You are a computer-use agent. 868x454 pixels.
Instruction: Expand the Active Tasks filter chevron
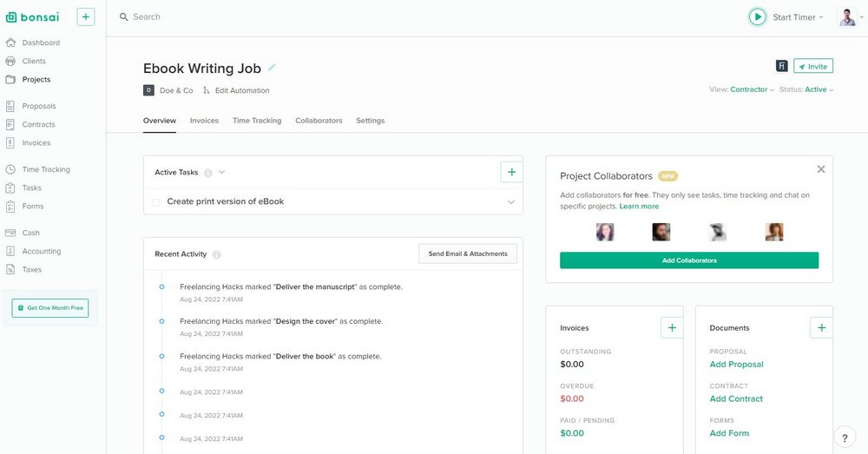tap(221, 172)
